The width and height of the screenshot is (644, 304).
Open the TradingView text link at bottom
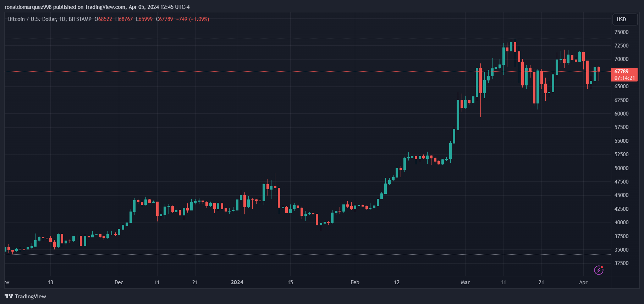pyautogui.click(x=31, y=297)
